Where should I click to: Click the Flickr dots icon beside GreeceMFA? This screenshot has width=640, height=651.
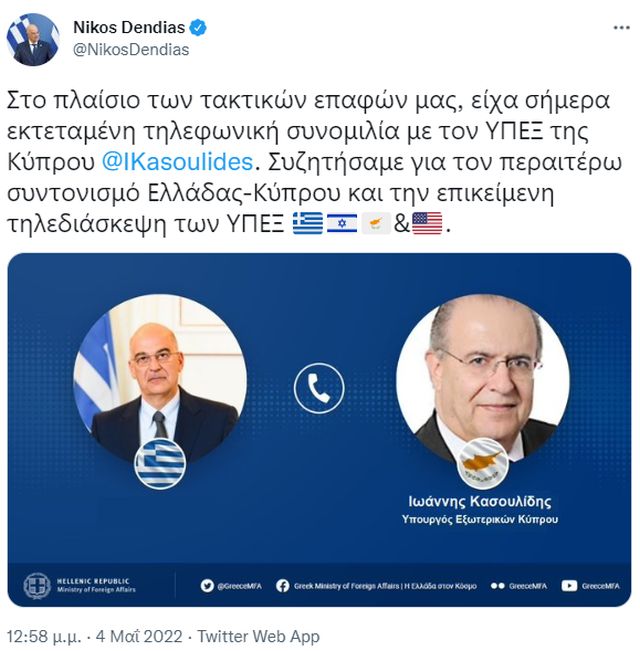pyautogui.click(x=497, y=586)
